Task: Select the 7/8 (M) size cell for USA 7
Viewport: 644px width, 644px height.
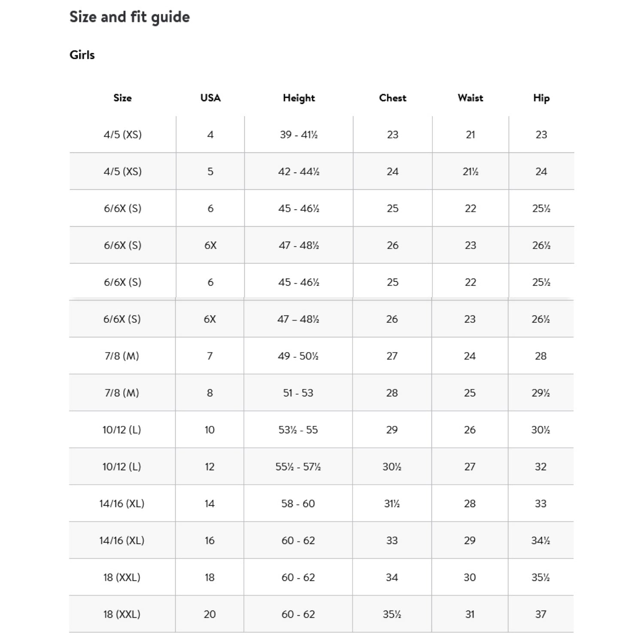Action: pyautogui.click(x=122, y=356)
